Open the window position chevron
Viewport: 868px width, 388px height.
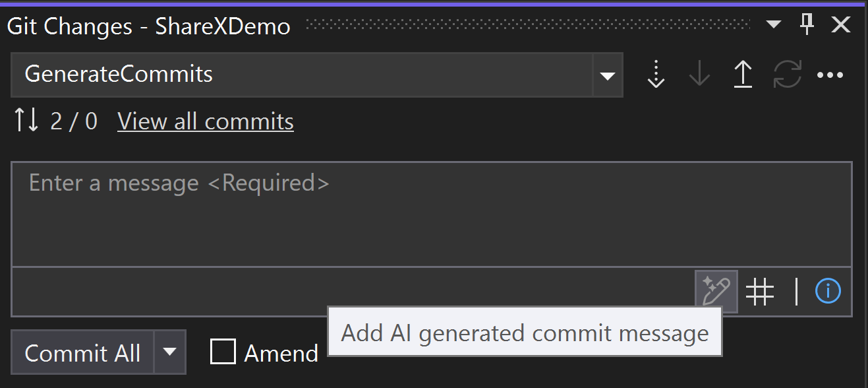773,25
